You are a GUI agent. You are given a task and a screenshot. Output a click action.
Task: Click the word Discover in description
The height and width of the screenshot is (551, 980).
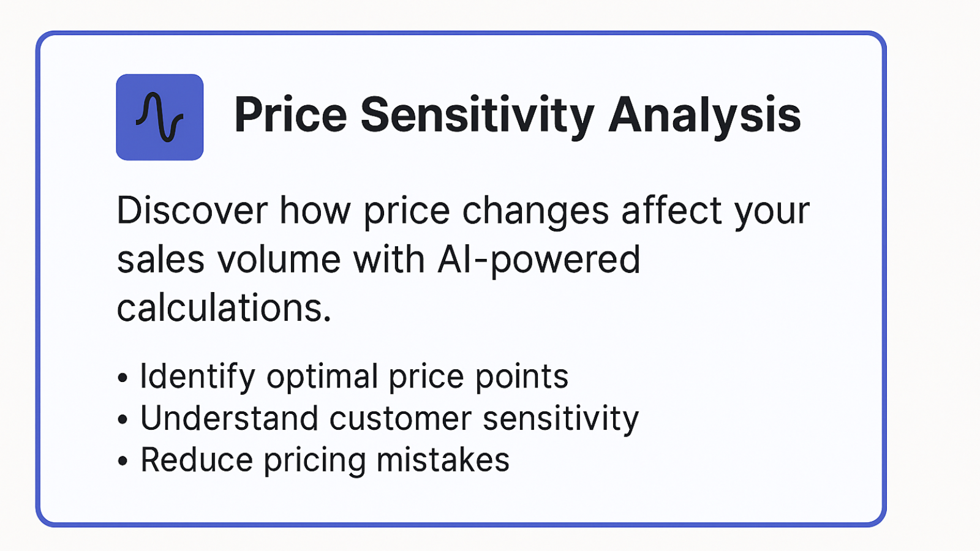[192, 211]
